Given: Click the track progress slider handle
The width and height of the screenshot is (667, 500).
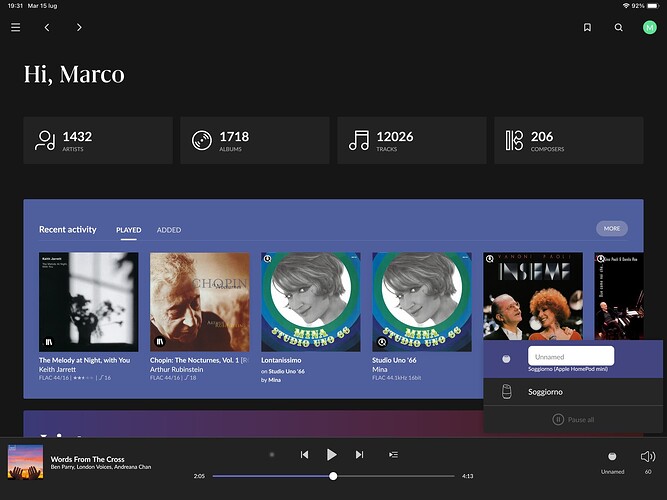Looking at the screenshot, I should tap(333, 476).
